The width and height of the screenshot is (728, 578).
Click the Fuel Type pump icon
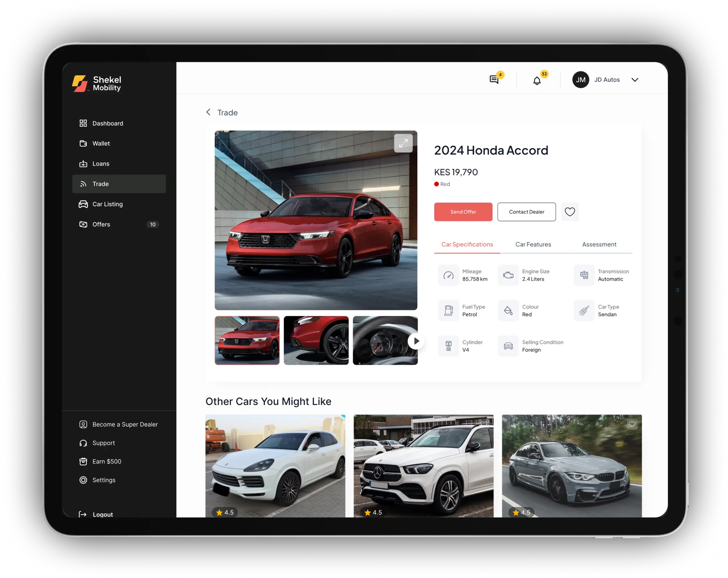[x=448, y=311]
